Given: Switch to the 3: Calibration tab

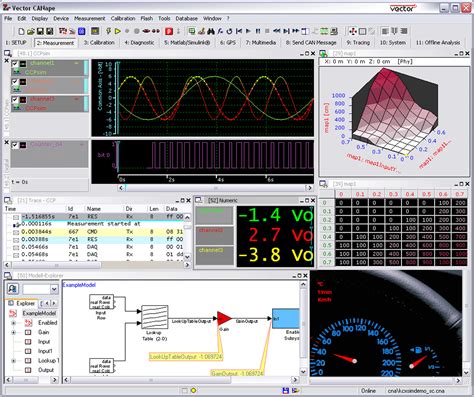Looking at the screenshot, I should [99, 43].
